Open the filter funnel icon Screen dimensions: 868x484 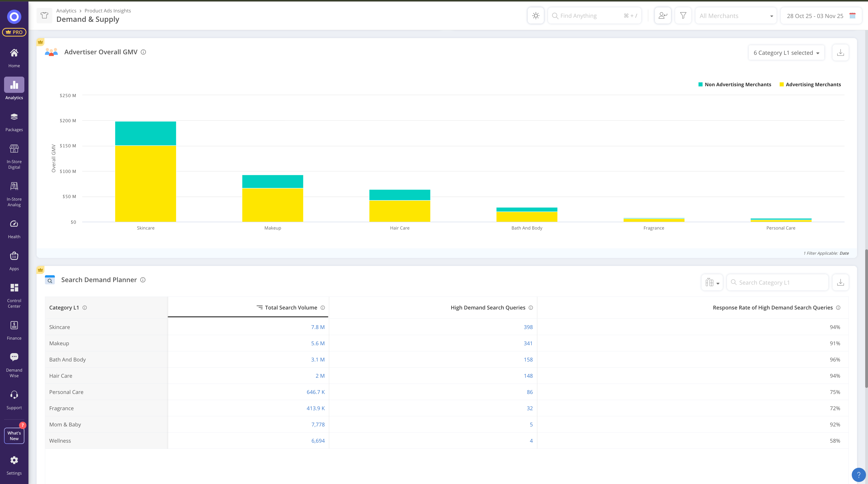[683, 16]
